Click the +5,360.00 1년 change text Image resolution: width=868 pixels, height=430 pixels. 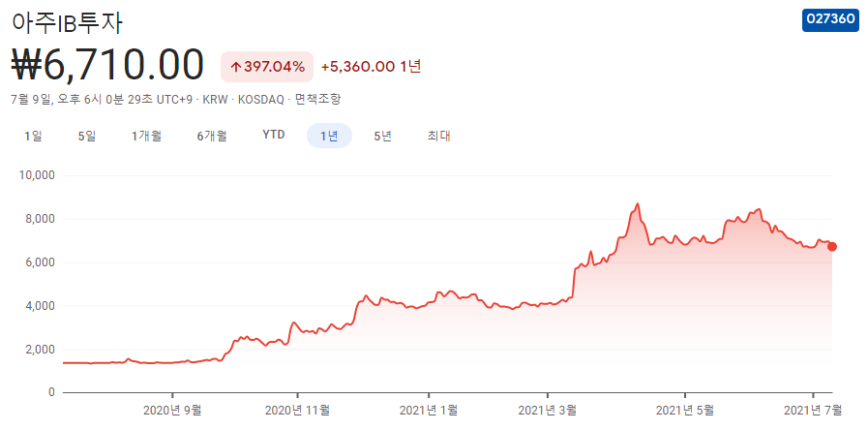pyautogui.click(x=371, y=67)
